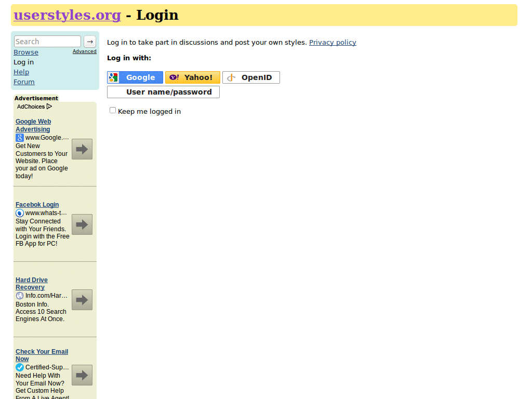The image size is (532, 399).
Task: Click the "Log in with:" heading text
Action: (x=129, y=58)
